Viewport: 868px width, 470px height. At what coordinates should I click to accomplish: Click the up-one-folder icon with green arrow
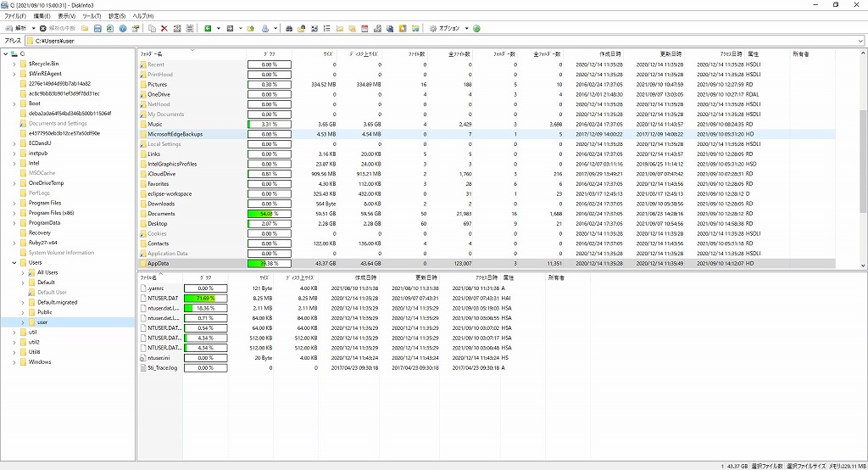coord(251,28)
